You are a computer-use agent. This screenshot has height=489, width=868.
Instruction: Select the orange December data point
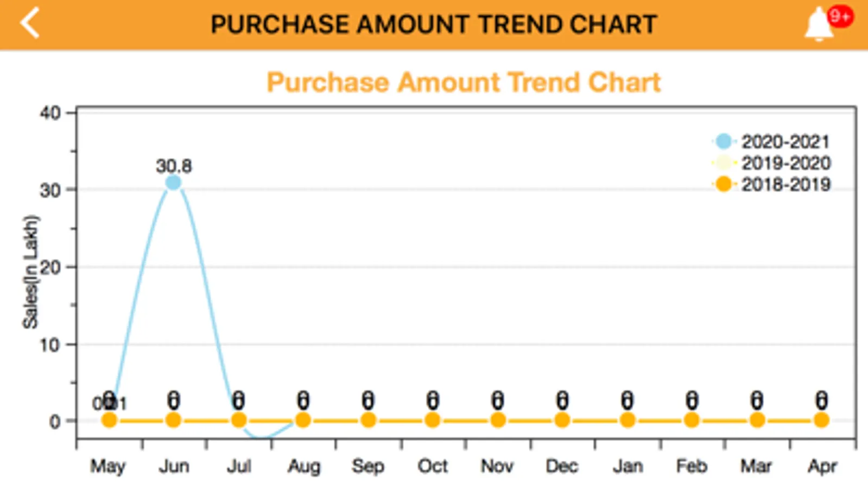tap(562, 420)
